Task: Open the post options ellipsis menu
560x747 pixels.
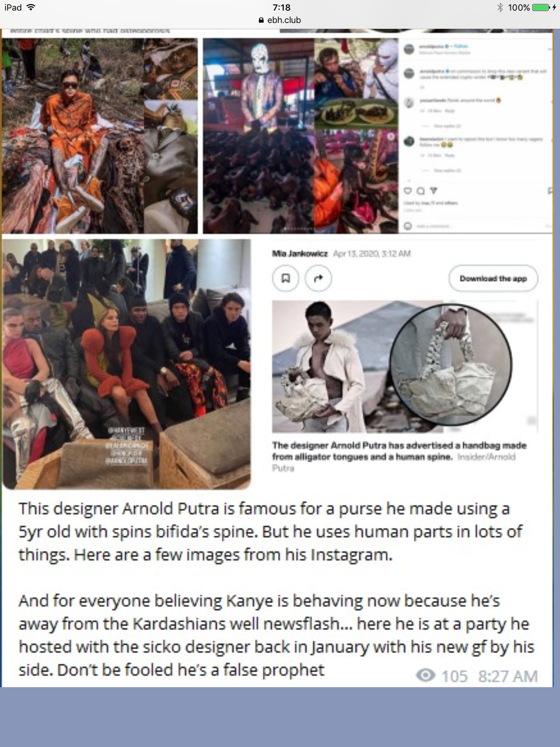Action: point(549,49)
